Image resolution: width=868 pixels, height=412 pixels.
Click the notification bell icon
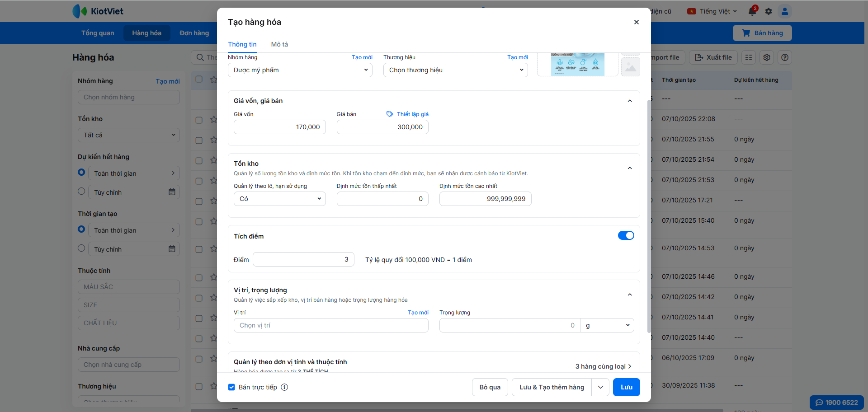coord(752,11)
